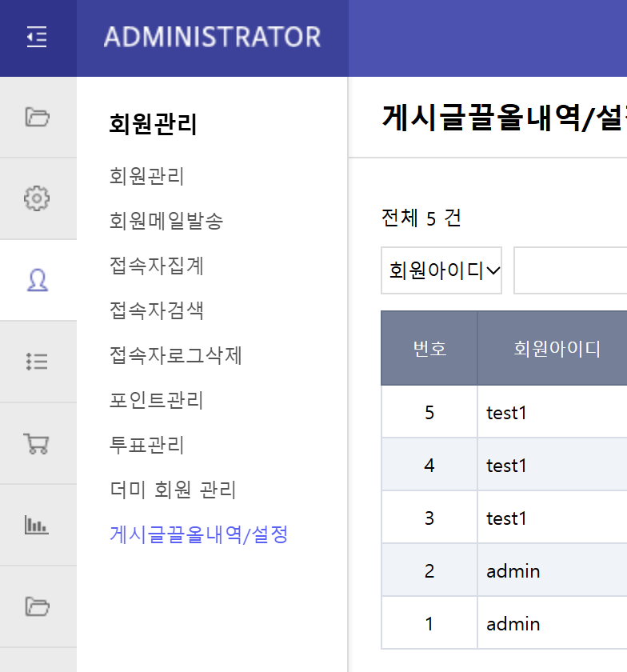The height and width of the screenshot is (672, 627).
Task: Open the shopping cart icon section
Action: (x=37, y=443)
